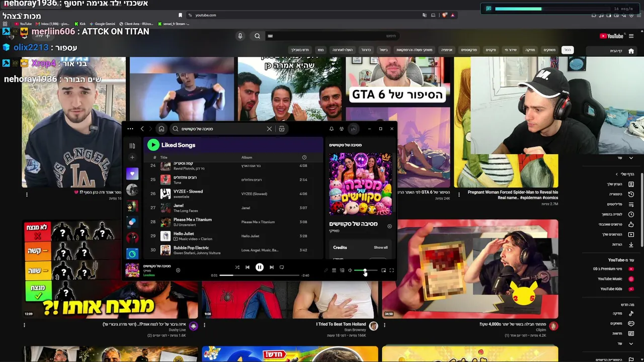Image resolution: width=644 pixels, height=362 pixels.
Task: Go to YouTube home via the logo
Action: [x=612, y=36]
